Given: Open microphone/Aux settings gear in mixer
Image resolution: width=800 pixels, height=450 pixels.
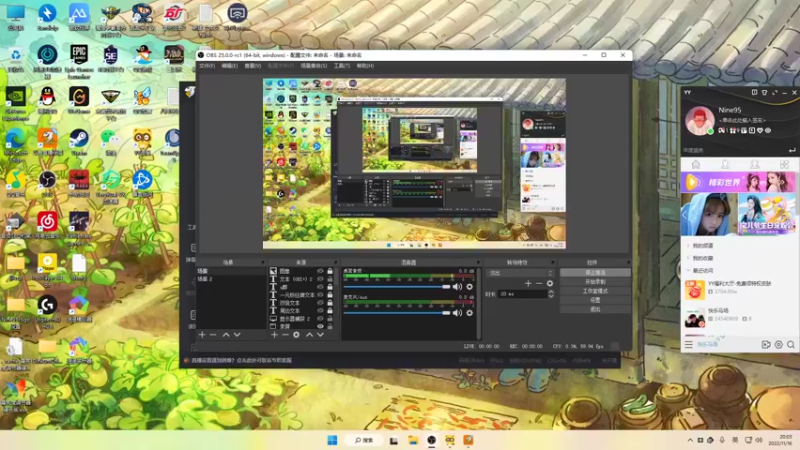Looking at the screenshot, I should tap(469, 313).
